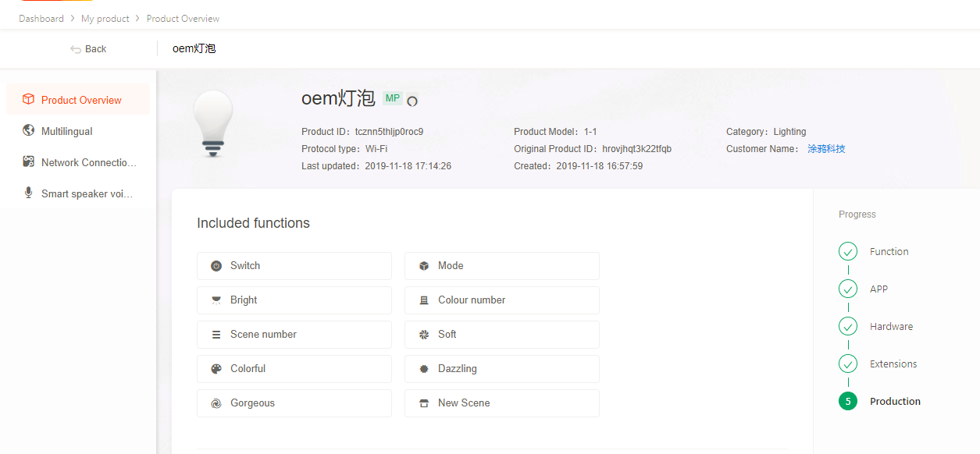
Task: Click the Soft function pinwheel icon
Action: point(424,335)
